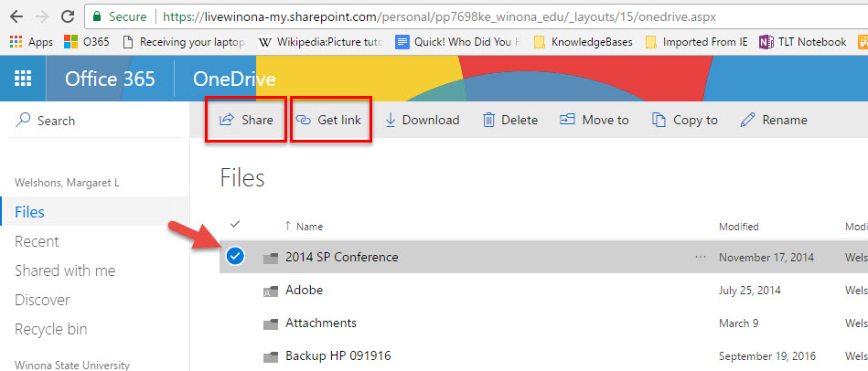
Task: Uncheck the 2014 SP Conference folder checkbox
Action: (235, 257)
